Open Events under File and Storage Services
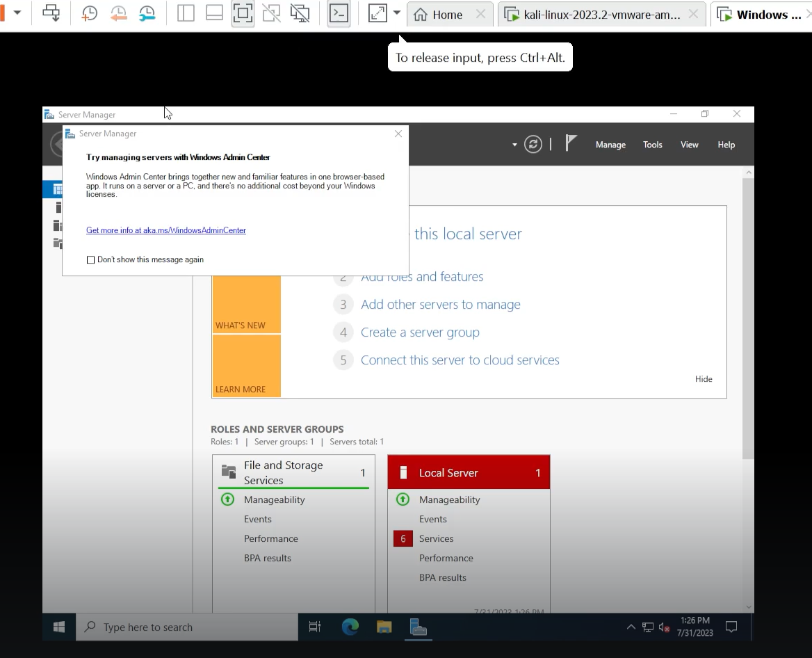This screenshot has width=812, height=658. point(257,519)
